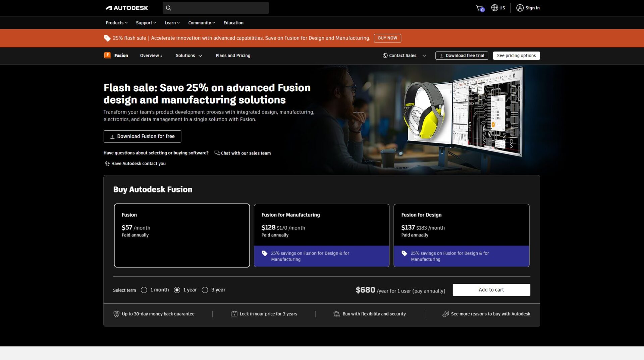Expand the Contact Sales chevron
The height and width of the screenshot is (360, 644).
(424, 56)
